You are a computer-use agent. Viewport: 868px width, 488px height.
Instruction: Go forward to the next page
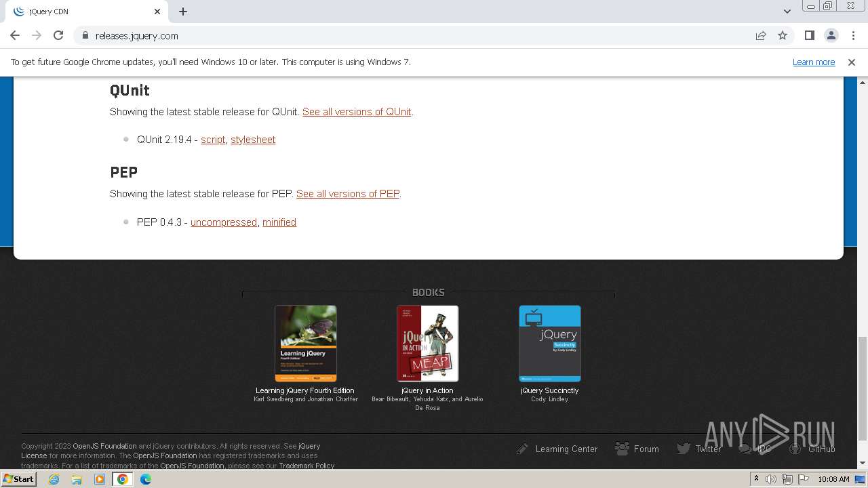click(x=37, y=35)
